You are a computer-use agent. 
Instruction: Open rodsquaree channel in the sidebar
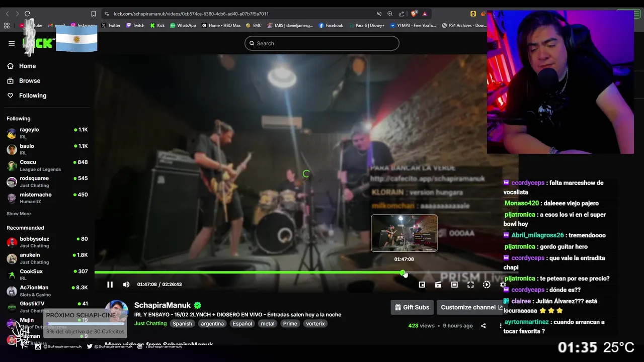(x=47, y=182)
